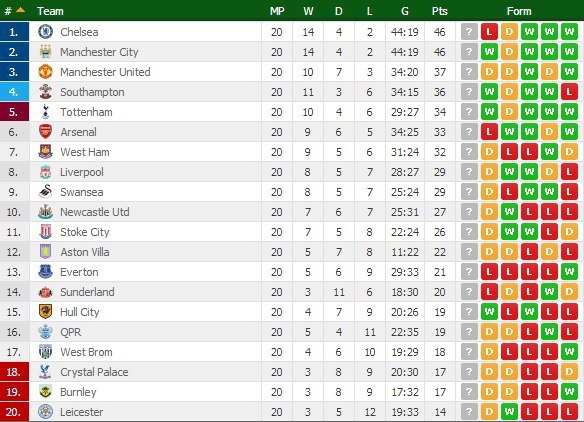Sort table by the rank # column arrow
The image size is (584, 422).
20,10
